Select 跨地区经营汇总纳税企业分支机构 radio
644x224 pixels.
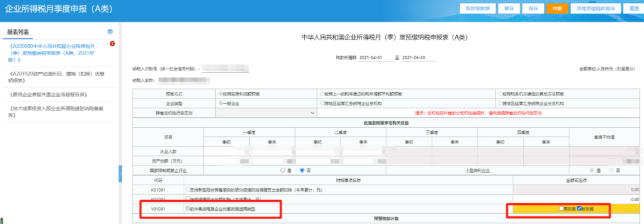[x=500, y=103]
